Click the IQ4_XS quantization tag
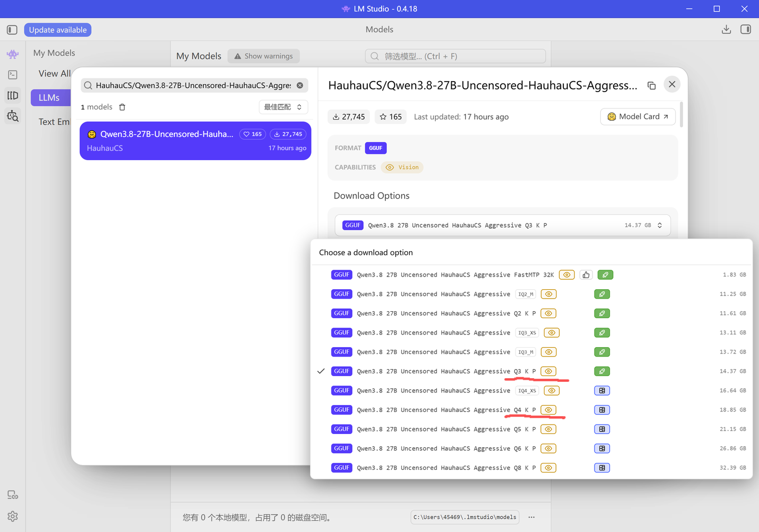 (527, 391)
